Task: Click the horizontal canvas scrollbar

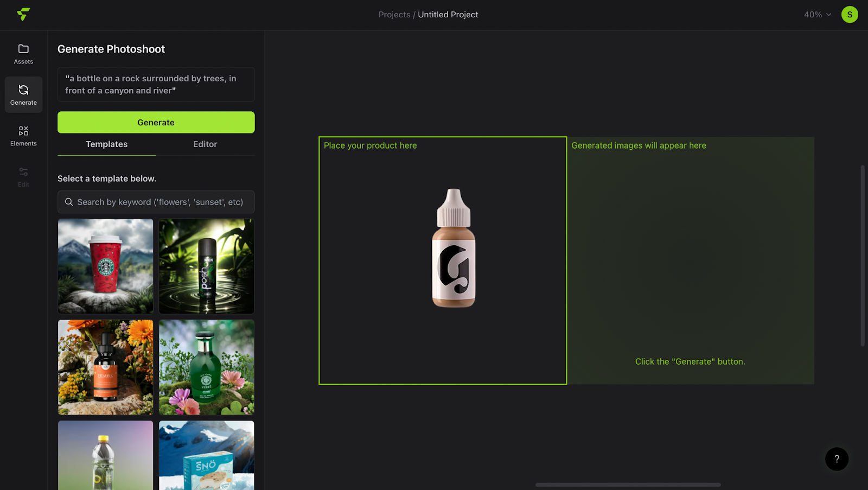Action: 628,485
